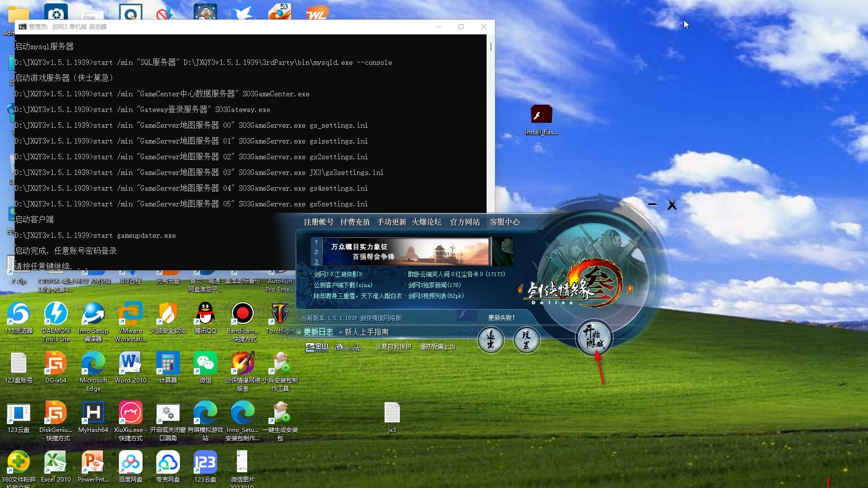The width and height of the screenshot is (868, 488).
Task: Open the 客服中心 tab
Action: (505, 222)
